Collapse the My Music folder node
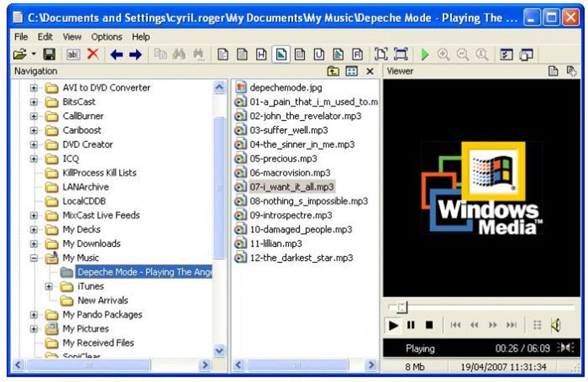 pyautogui.click(x=34, y=258)
